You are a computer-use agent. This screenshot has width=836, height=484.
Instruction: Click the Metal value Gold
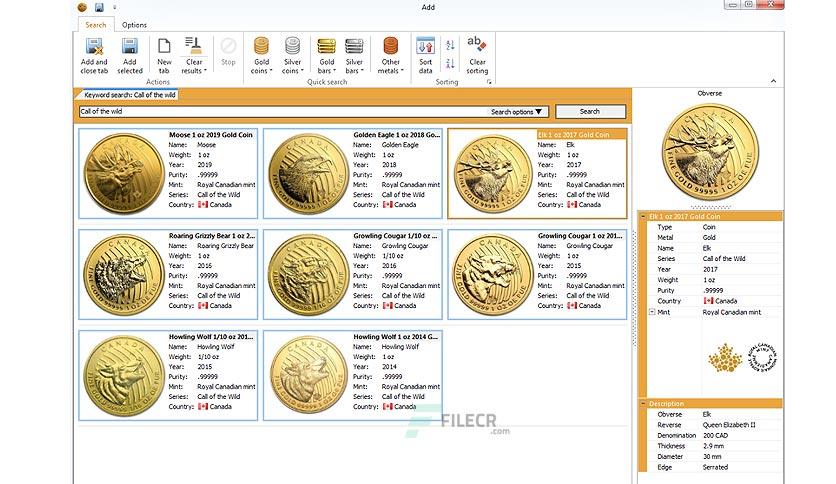point(709,238)
